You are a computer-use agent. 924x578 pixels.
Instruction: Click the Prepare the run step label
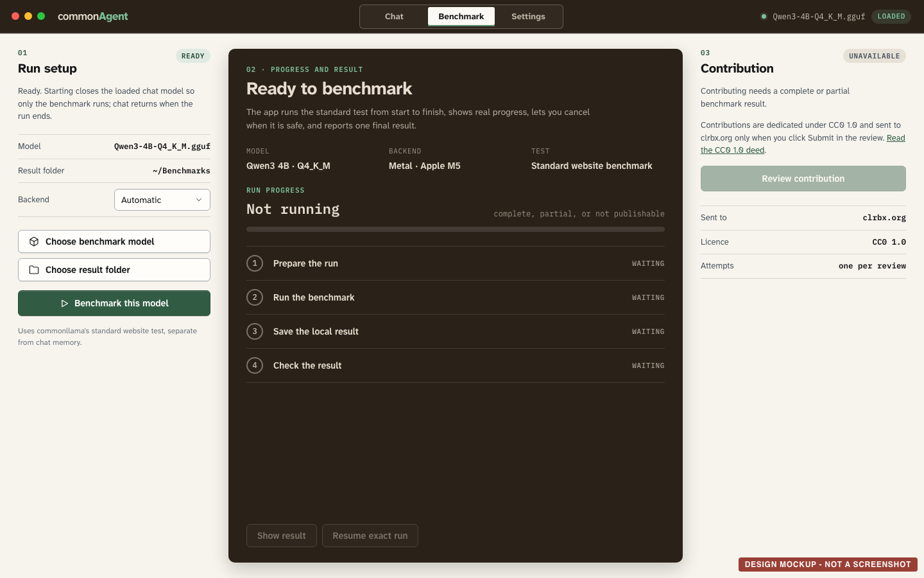(305, 263)
